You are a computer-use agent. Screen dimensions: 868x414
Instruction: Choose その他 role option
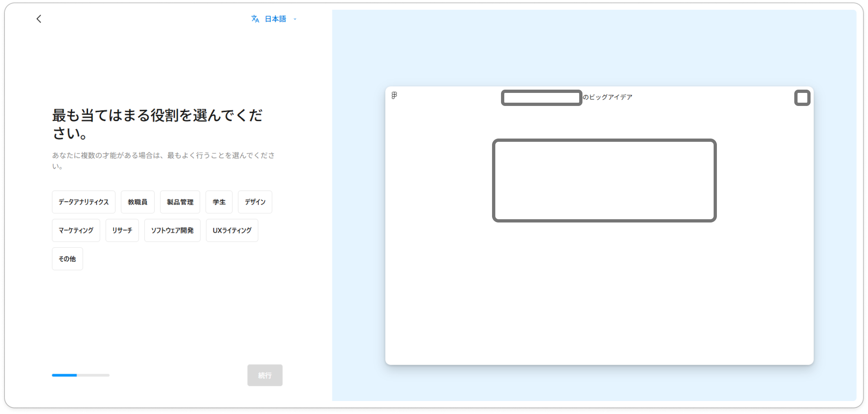[x=67, y=259]
